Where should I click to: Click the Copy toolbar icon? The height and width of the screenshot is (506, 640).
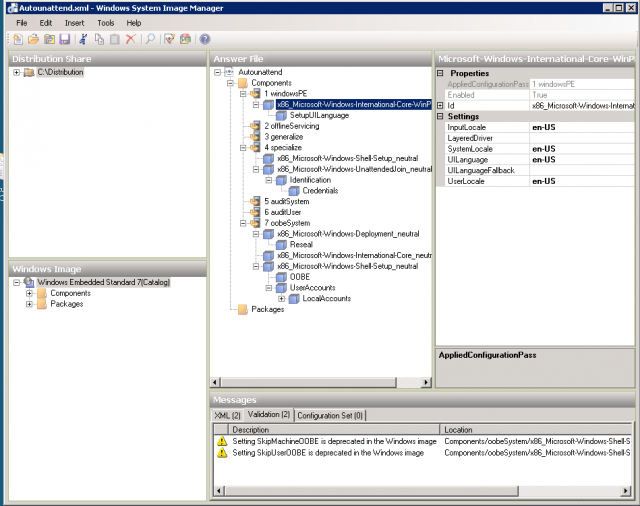pos(99,39)
